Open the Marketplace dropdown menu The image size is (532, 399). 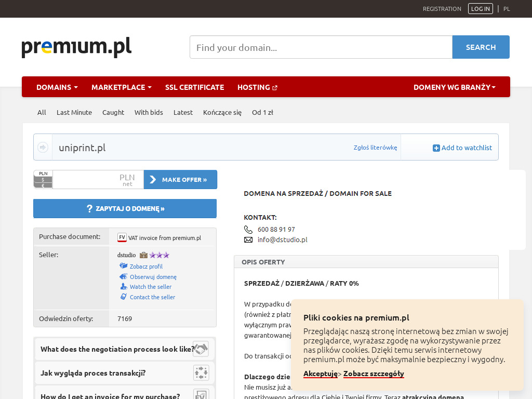pos(122,87)
